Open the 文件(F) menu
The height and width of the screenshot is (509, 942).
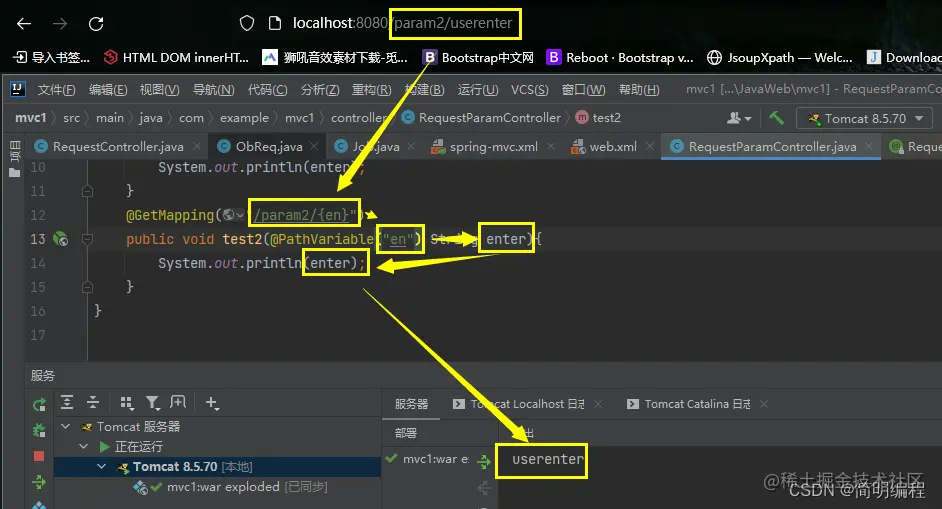[x=56, y=90]
